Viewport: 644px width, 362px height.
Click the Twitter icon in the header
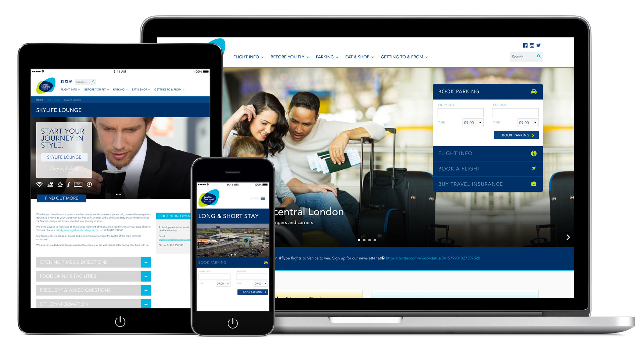point(539,45)
